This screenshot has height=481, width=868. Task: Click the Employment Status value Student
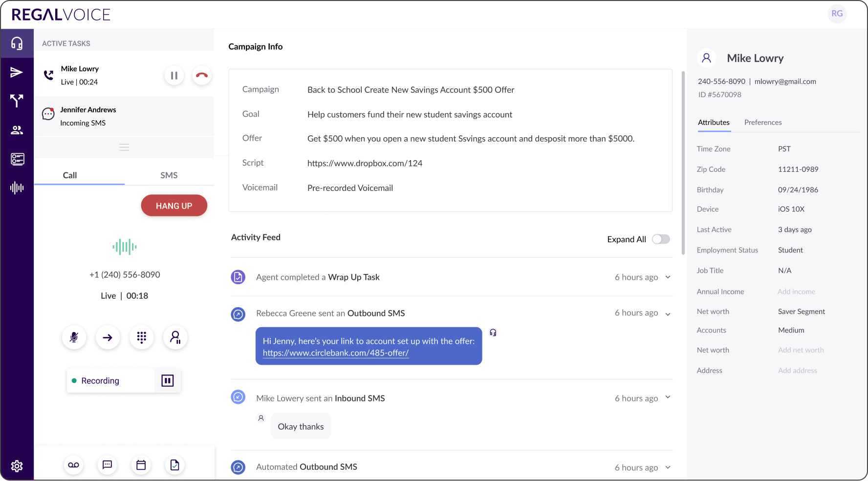click(x=790, y=250)
